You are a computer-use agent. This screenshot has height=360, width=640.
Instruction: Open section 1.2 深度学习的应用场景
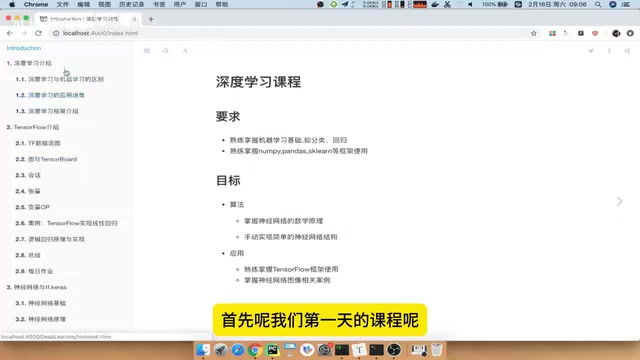click(x=50, y=95)
